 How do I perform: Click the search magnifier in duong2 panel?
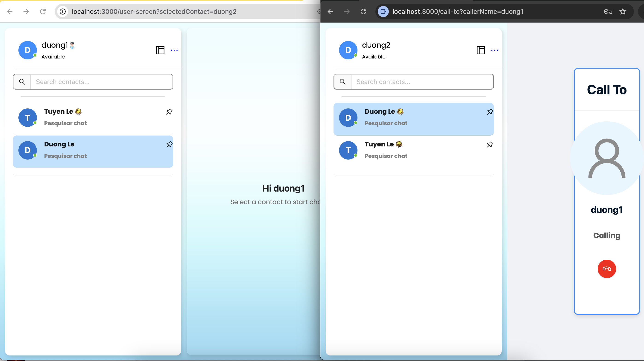pyautogui.click(x=342, y=82)
